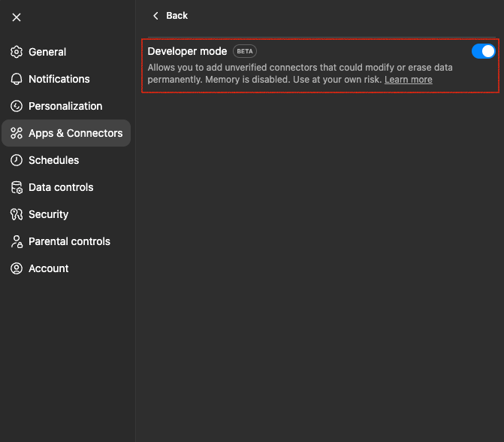
Task: Close the settings panel with X
Action: click(17, 17)
